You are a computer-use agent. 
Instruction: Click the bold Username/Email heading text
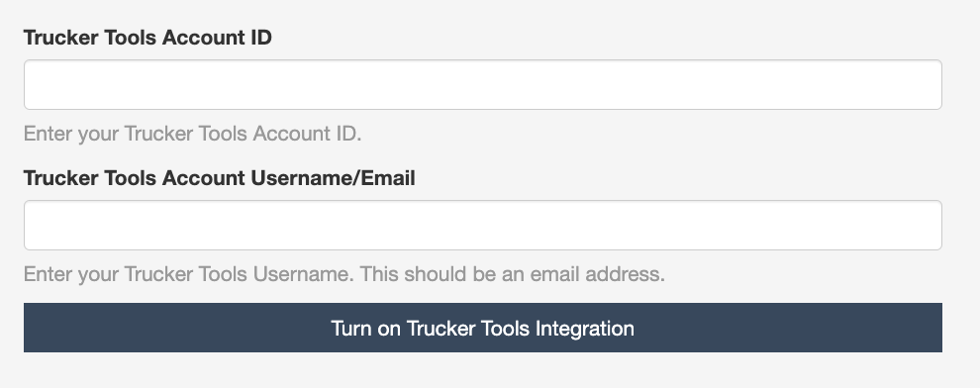coord(220,178)
